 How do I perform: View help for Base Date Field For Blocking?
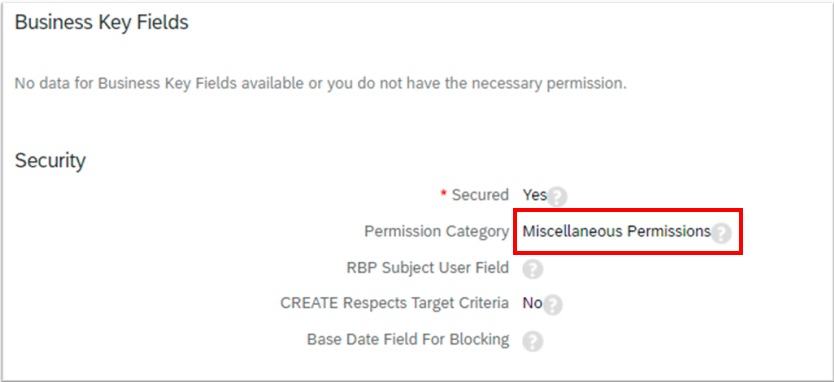pyautogui.click(x=532, y=342)
